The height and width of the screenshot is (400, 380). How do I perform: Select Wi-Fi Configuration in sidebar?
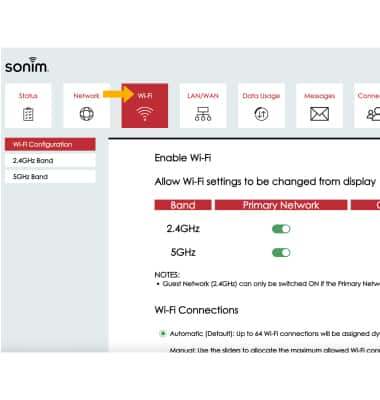[50, 144]
